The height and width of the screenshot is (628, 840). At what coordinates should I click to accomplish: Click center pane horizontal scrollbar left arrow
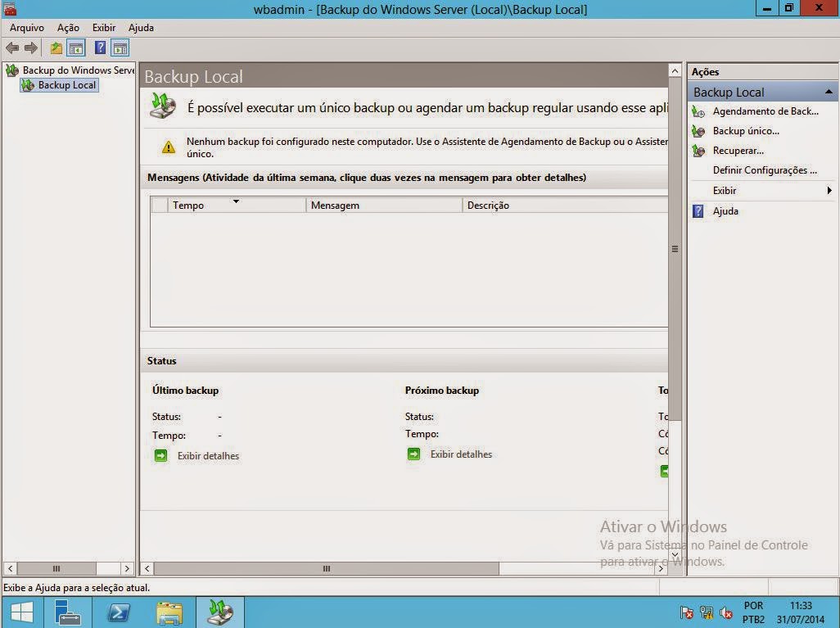coord(147,568)
